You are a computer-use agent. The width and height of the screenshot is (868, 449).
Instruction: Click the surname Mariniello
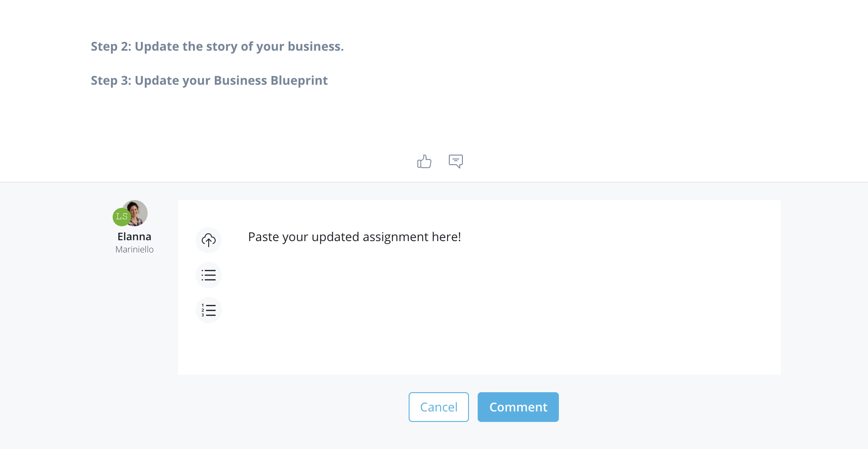pyautogui.click(x=134, y=249)
